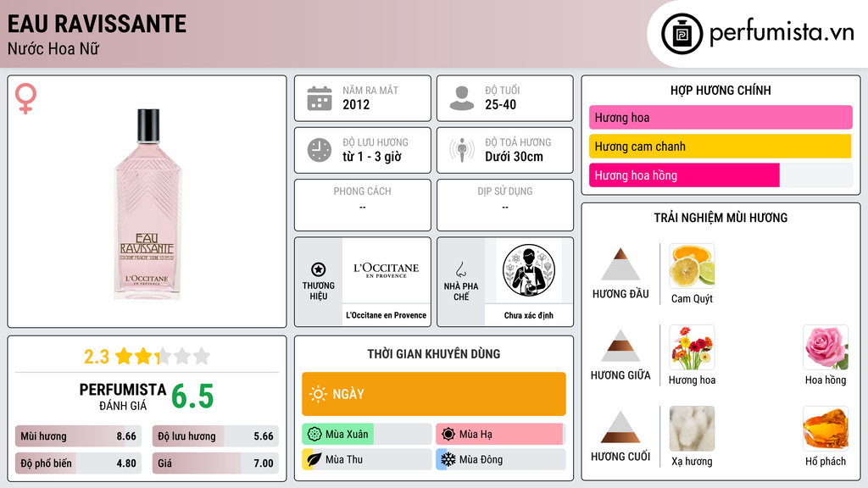
Task: Click the Giá 7.00 score bar
Action: [215, 463]
